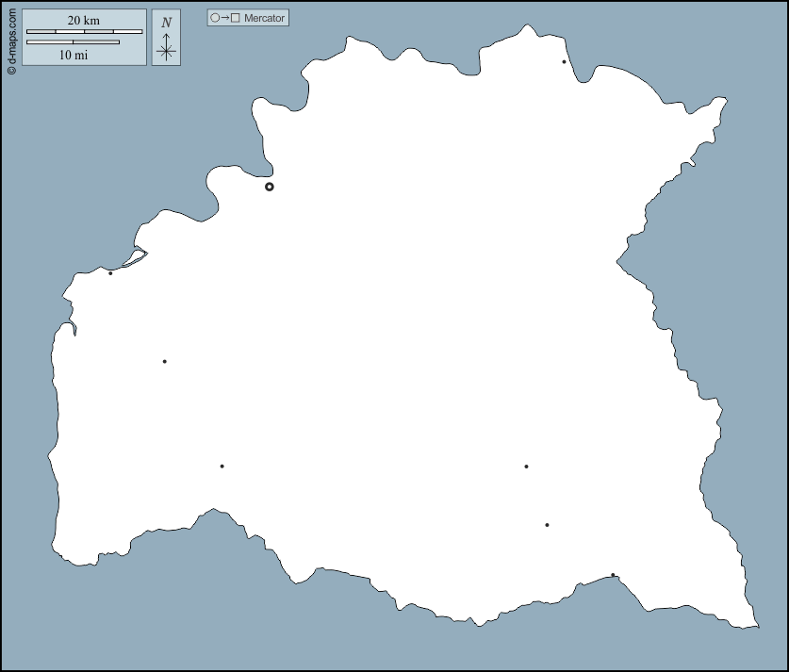Pick the southwestern inland city dot
The height and width of the screenshot is (672, 789).
pos(222,467)
